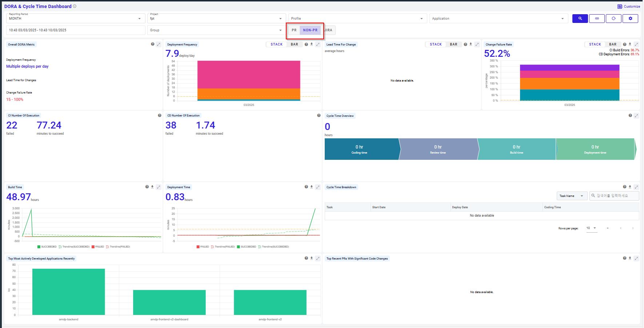Open help for Deployment Frequency chart
Screen dimensions: 644x328
click(306, 44)
